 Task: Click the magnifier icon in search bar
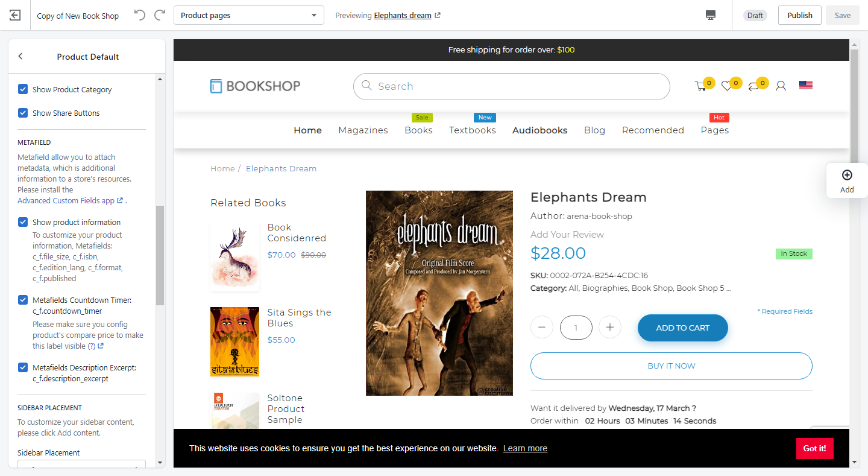point(366,86)
